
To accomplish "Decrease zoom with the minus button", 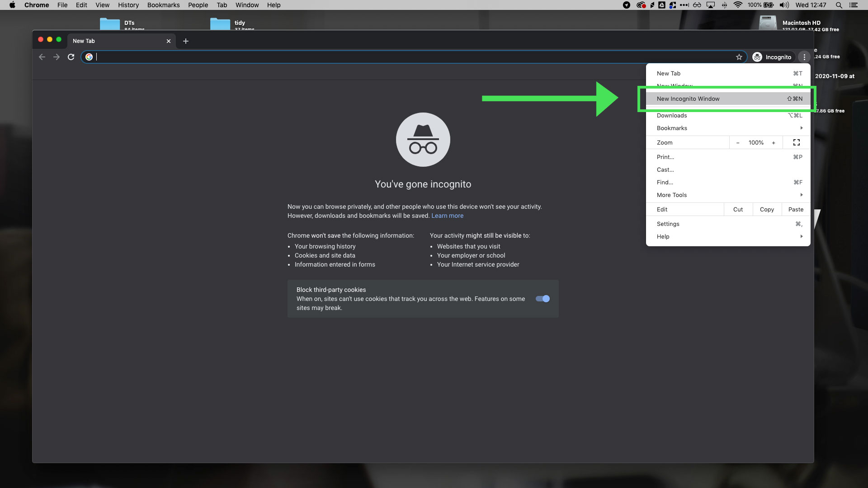I will (738, 143).
